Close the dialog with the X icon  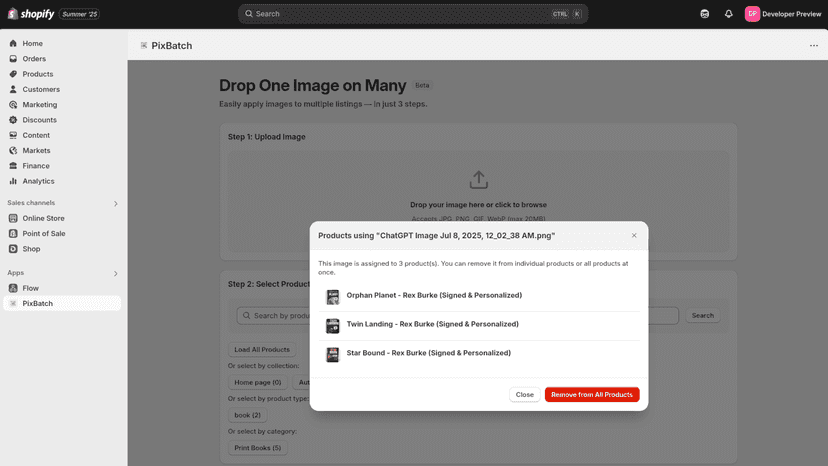click(x=634, y=236)
